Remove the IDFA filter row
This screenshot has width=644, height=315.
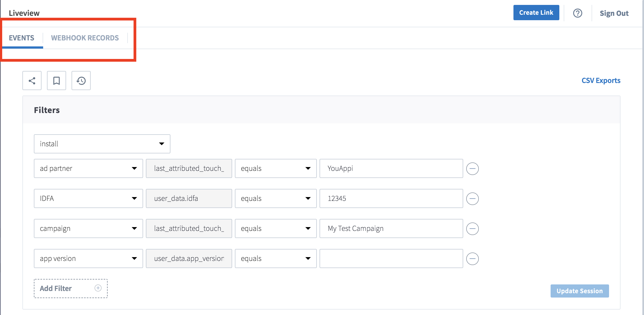point(472,198)
